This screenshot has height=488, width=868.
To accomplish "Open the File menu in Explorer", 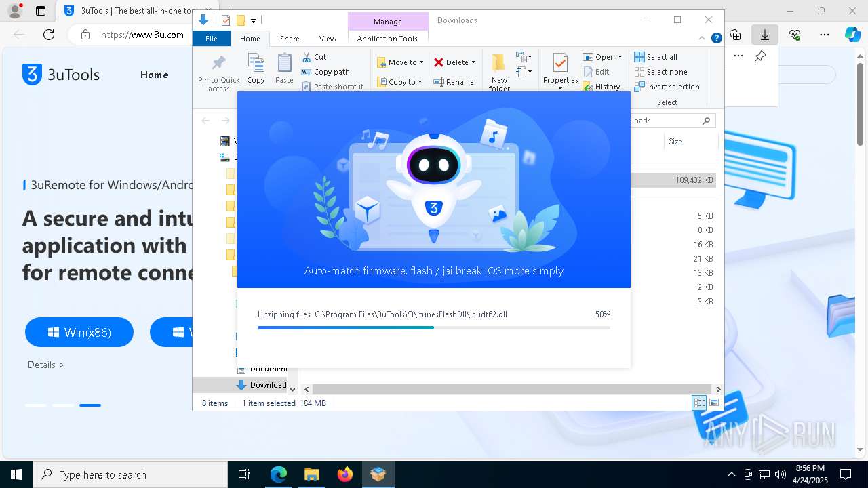I will click(x=212, y=39).
